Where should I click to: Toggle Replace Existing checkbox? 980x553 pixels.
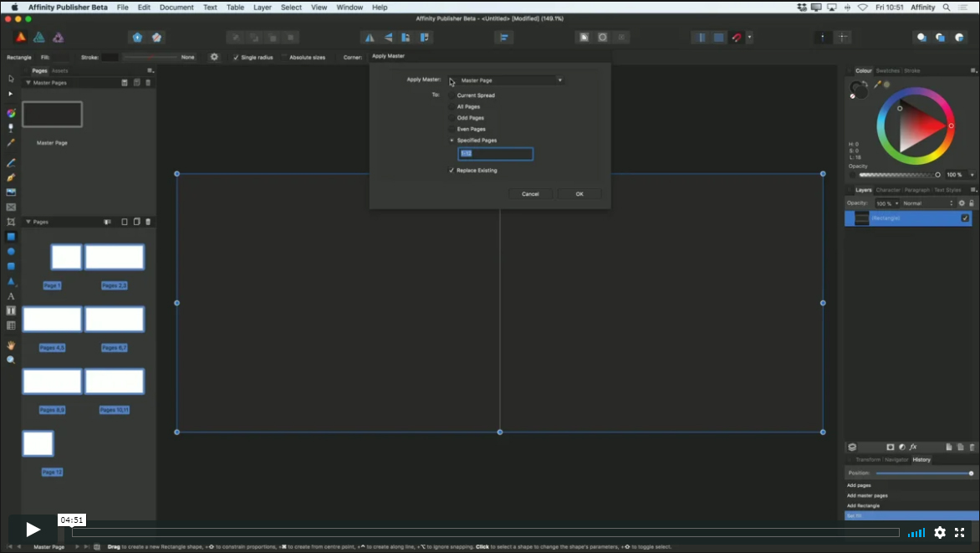452,170
